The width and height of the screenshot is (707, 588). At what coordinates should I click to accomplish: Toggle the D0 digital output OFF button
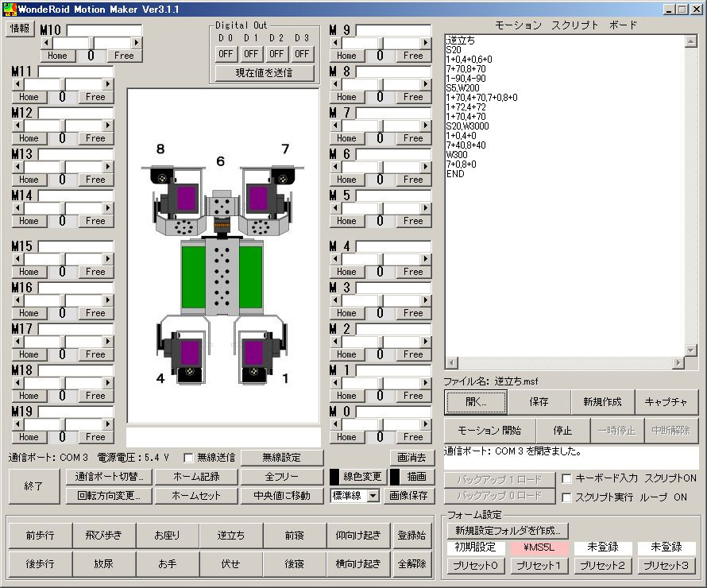click(x=225, y=54)
